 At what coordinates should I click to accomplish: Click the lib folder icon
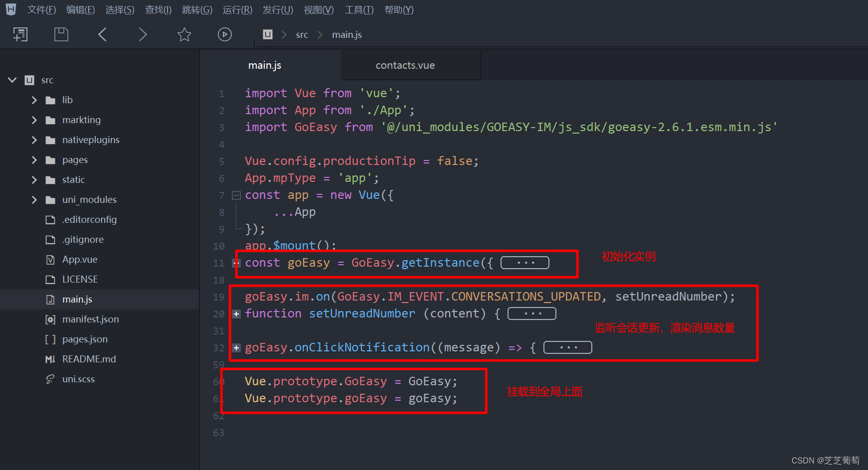pyautogui.click(x=50, y=100)
